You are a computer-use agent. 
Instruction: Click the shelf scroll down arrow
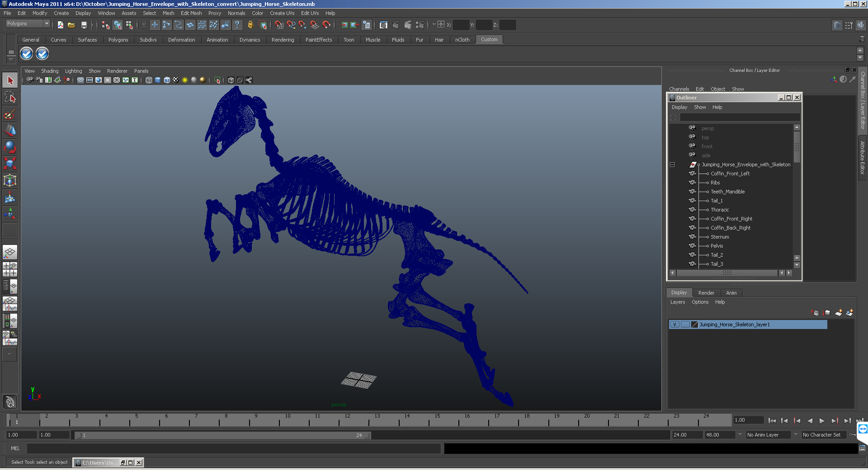(860, 58)
